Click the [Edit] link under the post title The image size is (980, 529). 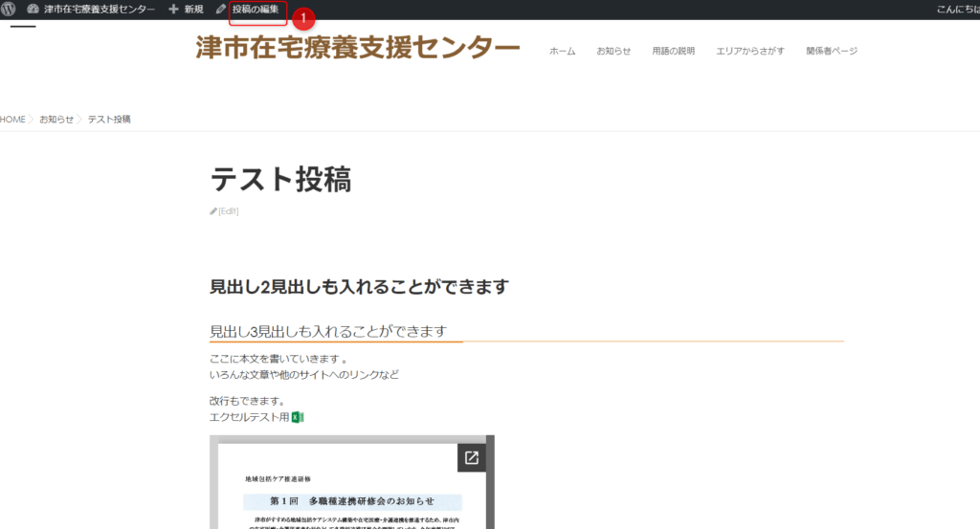point(228,211)
